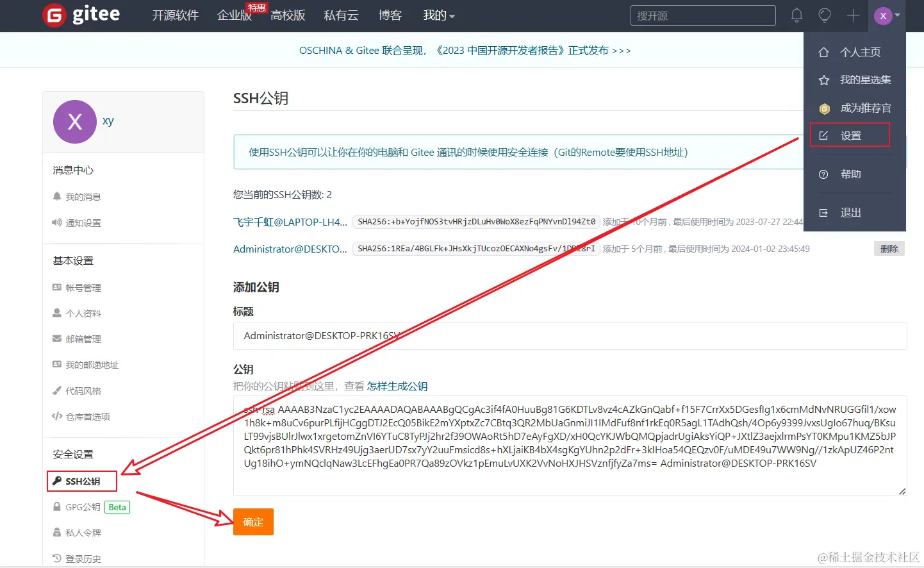Expand the 我的 dropdown menu
The height and width of the screenshot is (568, 924).
(x=439, y=15)
